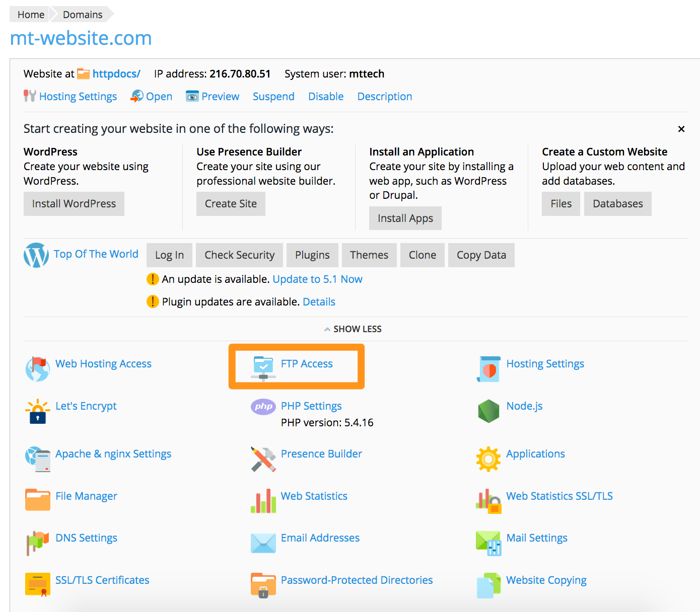Open the Update to 5.1 Now link
Screen dimensions: 700x612
pos(317,279)
